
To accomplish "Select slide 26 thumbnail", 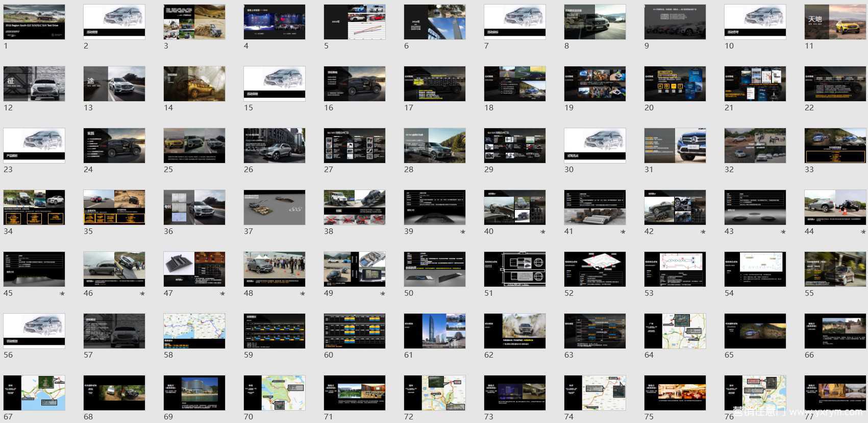I will pos(275,146).
